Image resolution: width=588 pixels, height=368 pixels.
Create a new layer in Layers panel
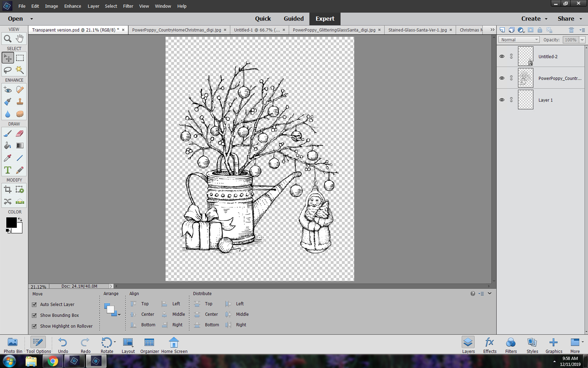click(x=502, y=30)
